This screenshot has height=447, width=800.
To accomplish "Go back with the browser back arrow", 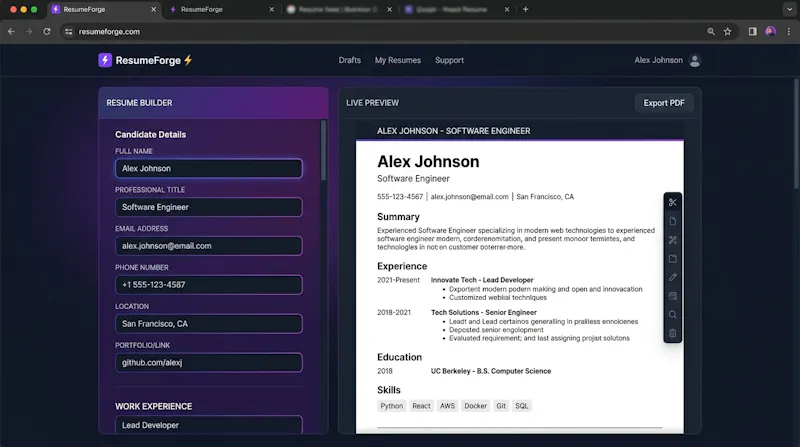I will tap(11, 32).
